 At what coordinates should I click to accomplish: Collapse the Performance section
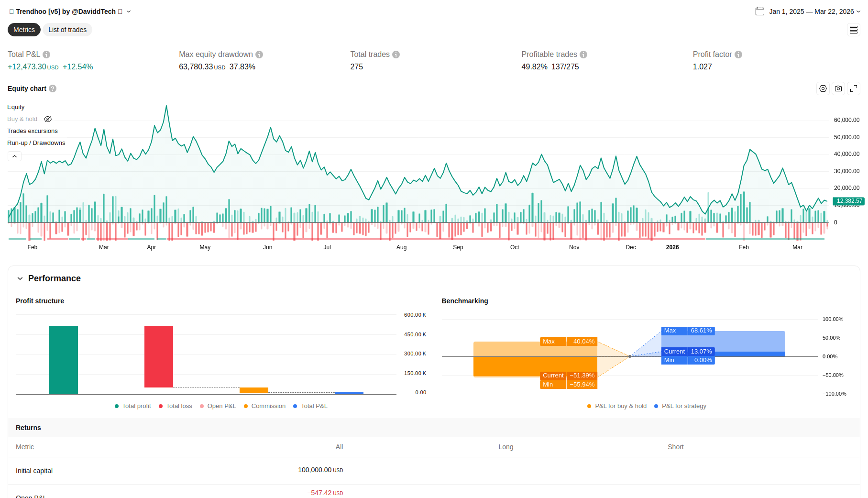point(20,278)
